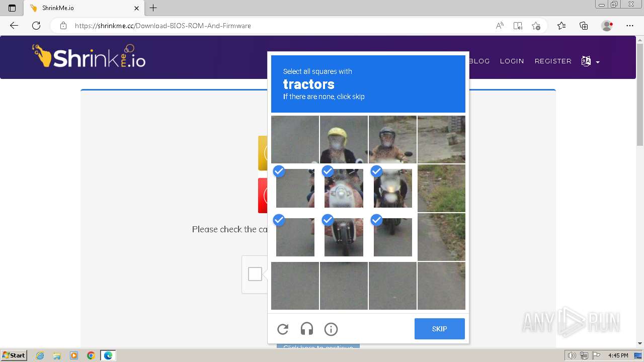Open the Action Center flag icon
644x362 pixels.
(596, 355)
